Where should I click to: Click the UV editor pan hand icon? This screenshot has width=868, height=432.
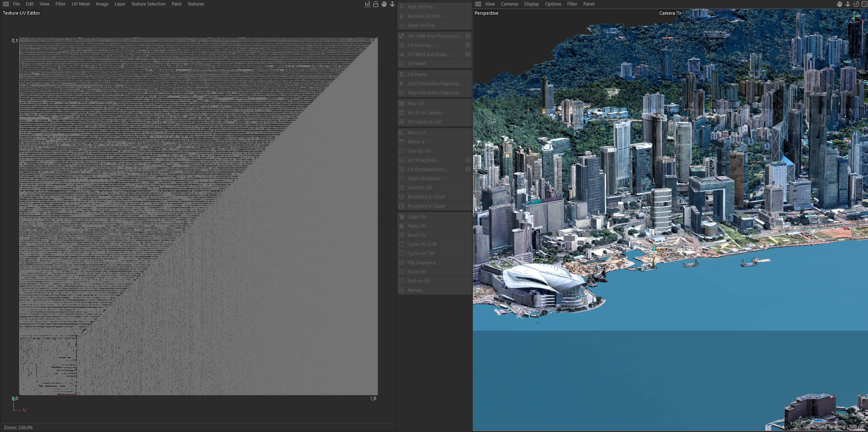[x=384, y=4]
